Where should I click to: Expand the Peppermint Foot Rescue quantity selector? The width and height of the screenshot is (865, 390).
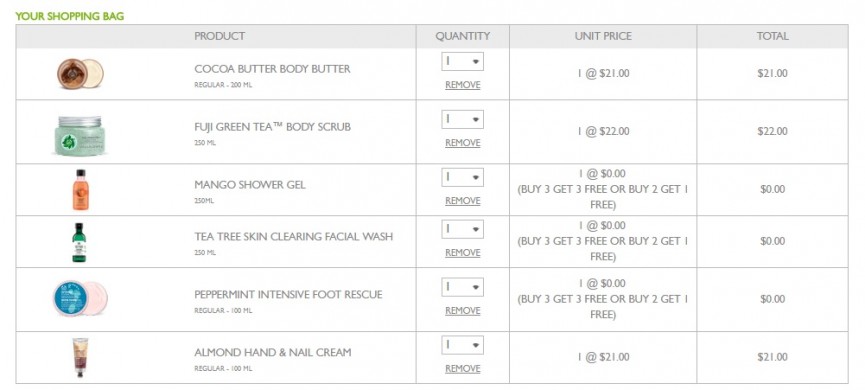click(462, 287)
